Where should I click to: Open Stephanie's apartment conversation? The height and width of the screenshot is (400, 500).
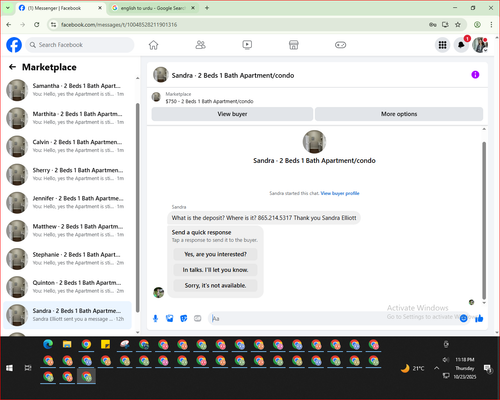[67, 259]
